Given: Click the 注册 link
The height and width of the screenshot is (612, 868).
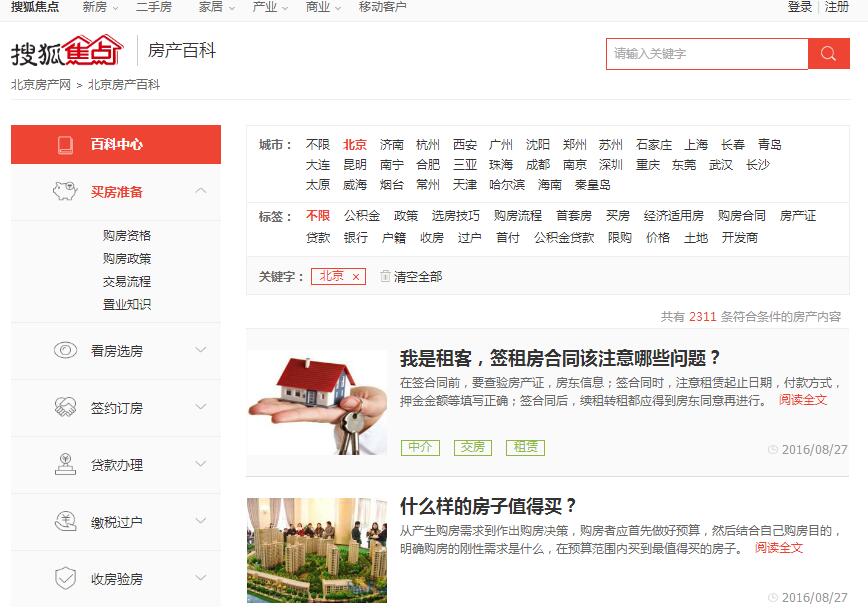Looking at the screenshot, I should pos(836,7).
